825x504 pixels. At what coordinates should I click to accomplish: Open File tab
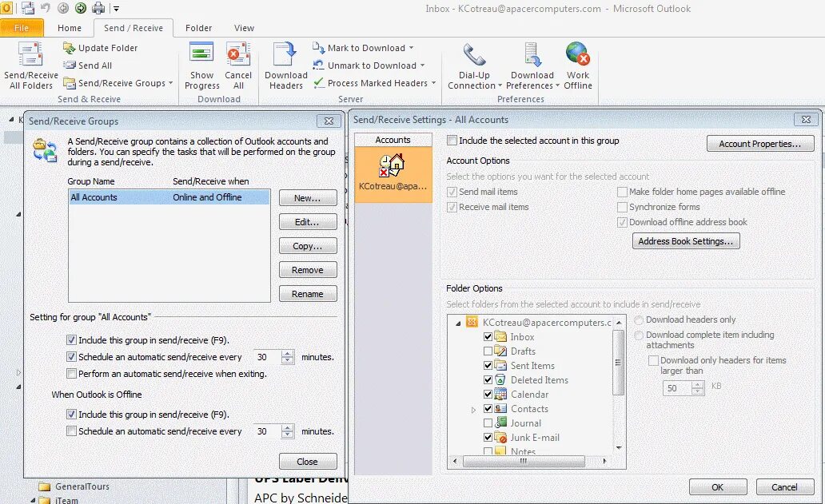click(x=22, y=28)
